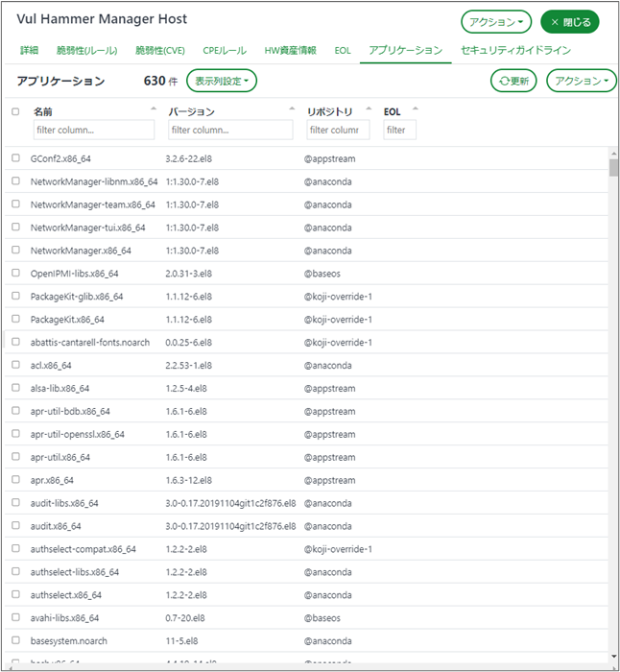Close the panel with 閉じる button
This screenshot has height=672, width=620.
pos(570,22)
